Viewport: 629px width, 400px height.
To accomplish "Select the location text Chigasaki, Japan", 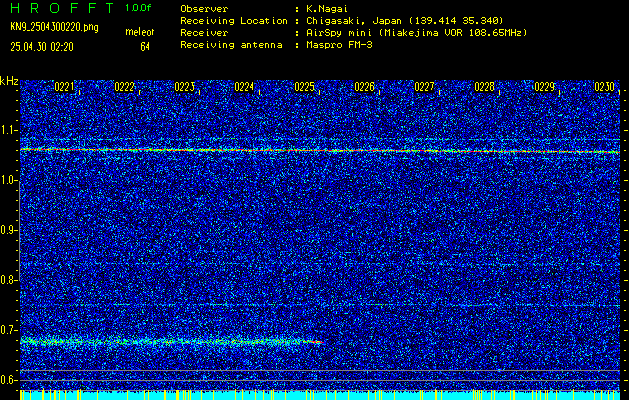I will (x=355, y=21).
